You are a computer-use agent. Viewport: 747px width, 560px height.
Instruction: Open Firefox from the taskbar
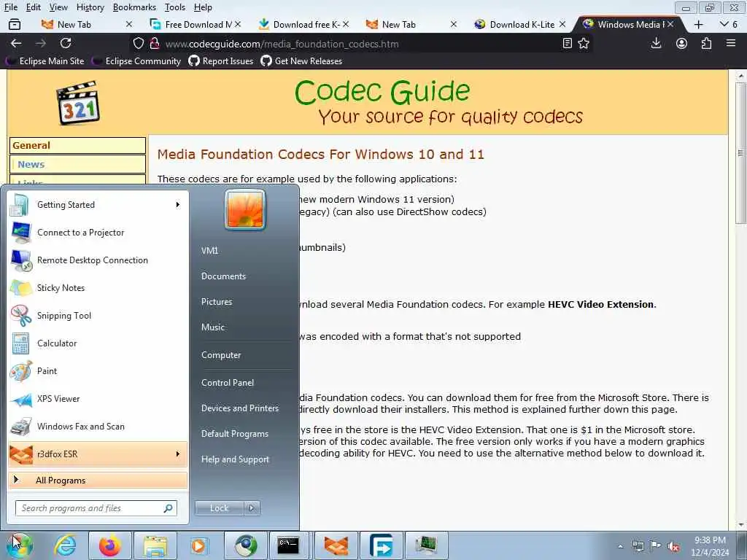click(110, 545)
